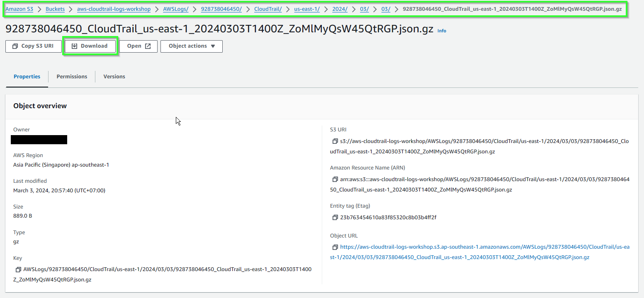Select the Type value gz

point(16,242)
